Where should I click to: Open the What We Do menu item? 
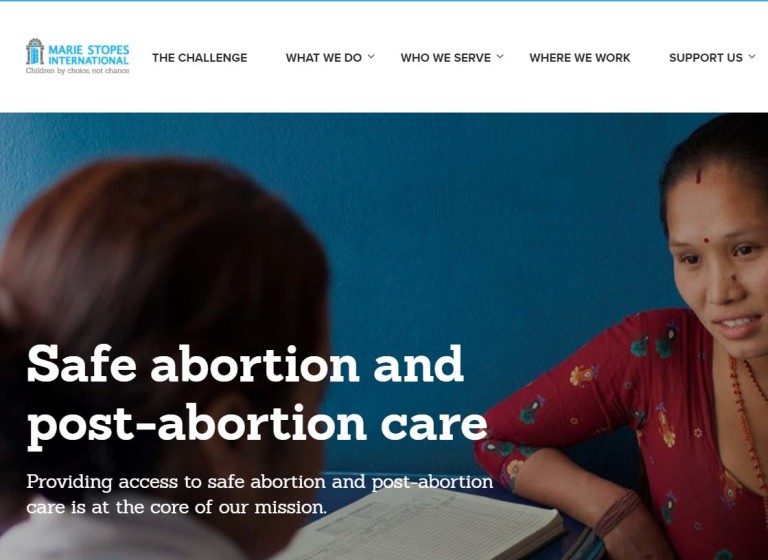pos(324,58)
